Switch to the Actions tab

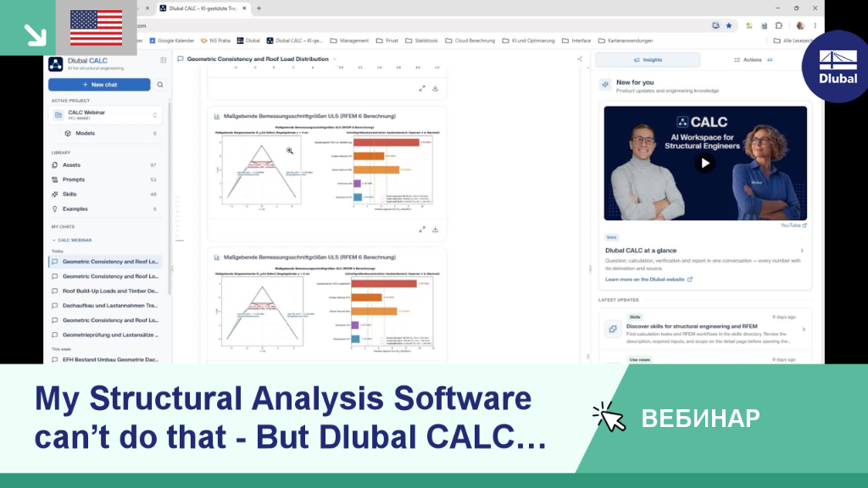tap(753, 60)
